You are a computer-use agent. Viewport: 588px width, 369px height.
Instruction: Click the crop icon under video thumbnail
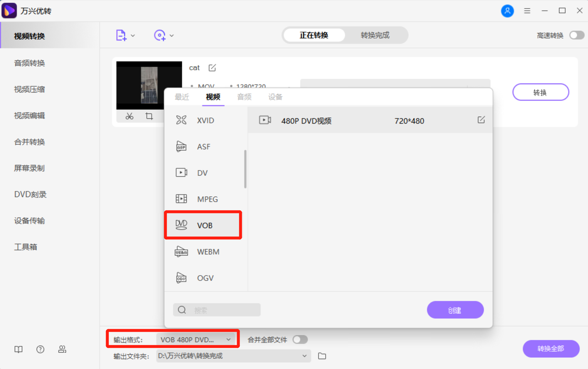point(149,116)
